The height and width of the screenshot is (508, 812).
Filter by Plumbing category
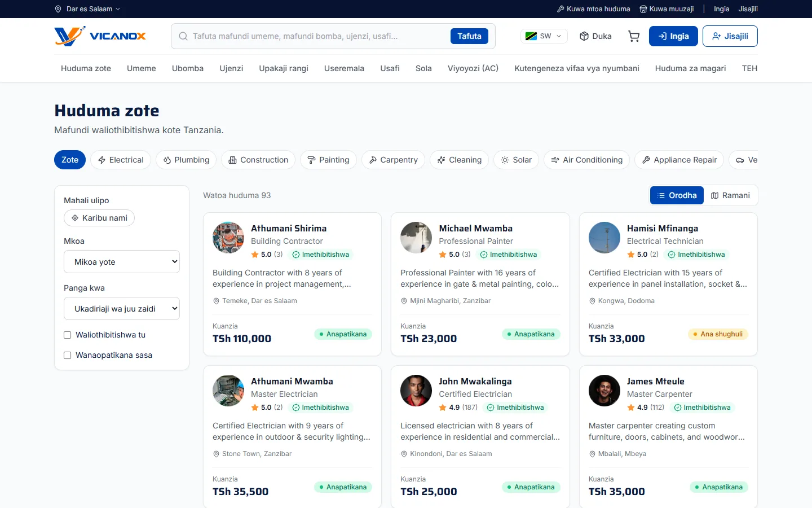pos(186,160)
